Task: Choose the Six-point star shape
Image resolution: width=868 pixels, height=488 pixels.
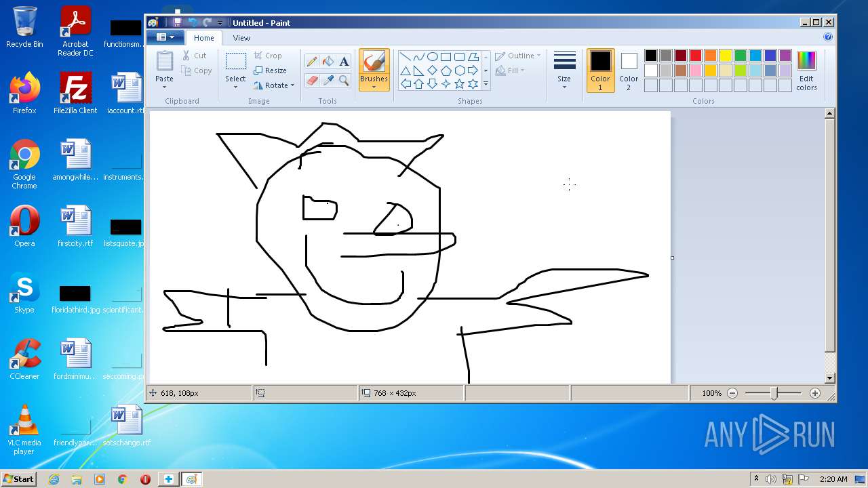Action: tap(473, 84)
